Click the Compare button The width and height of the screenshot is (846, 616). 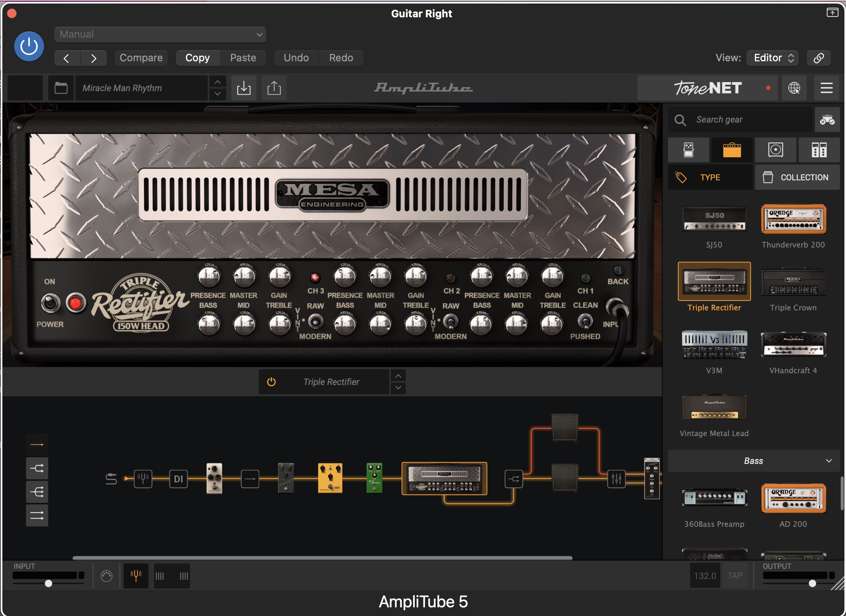tap(141, 58)
